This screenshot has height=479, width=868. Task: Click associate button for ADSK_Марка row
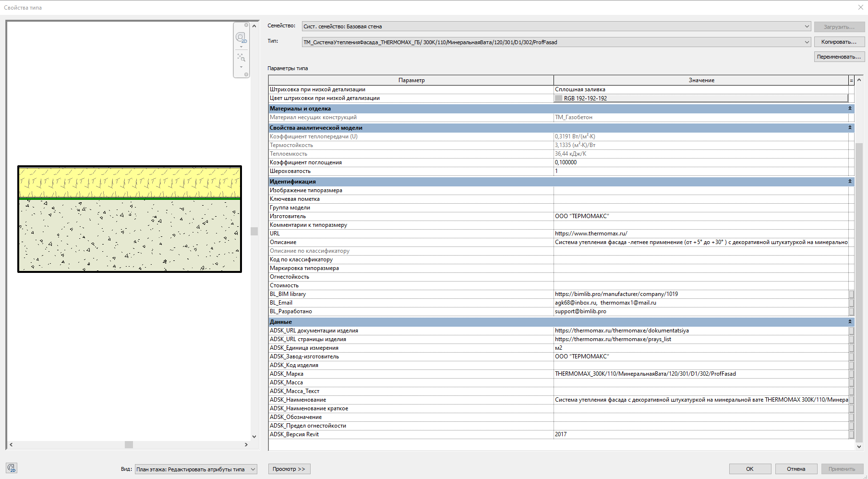(x=851, y=374)
